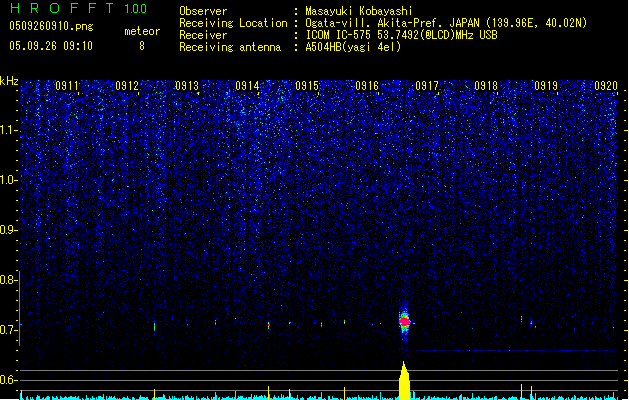Click the date stamp 05.09.26 09:10
Viewport: 629px width, 400px height.
point(51,46)
